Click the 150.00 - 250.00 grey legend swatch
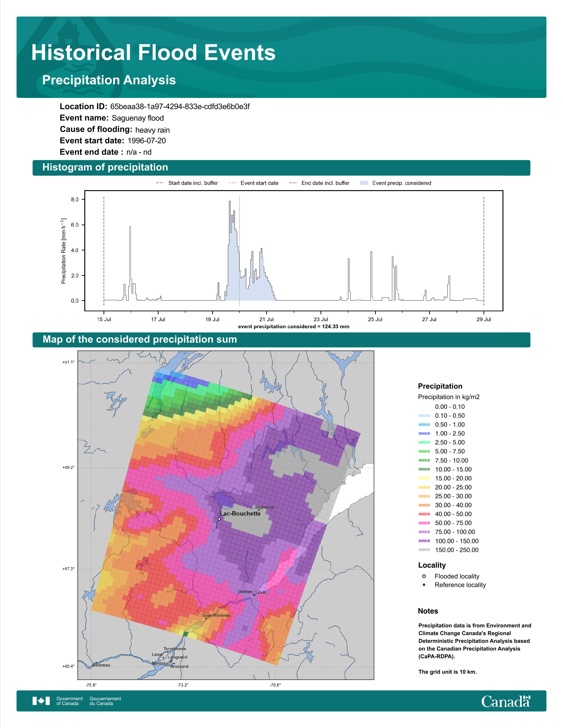This screenshot has height=728, width=563. click(x=424, y=550)
